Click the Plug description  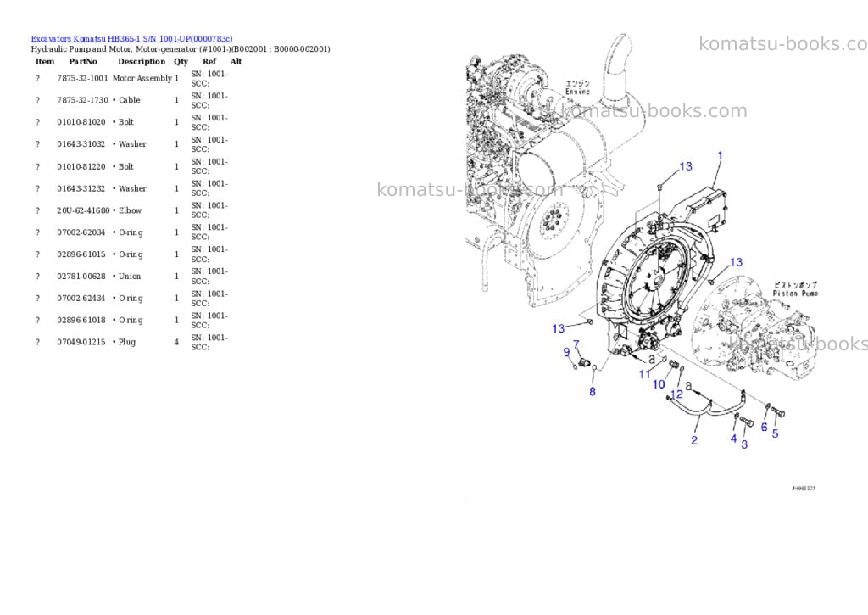(x=127, y=343)
